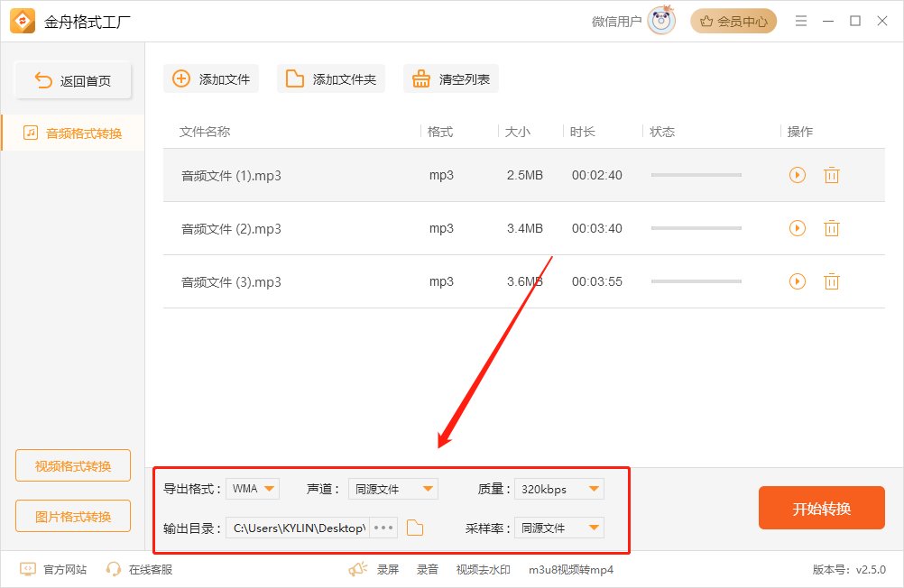
Task: Click the user avatar next to 微信用户
Action: click(660, 22)
